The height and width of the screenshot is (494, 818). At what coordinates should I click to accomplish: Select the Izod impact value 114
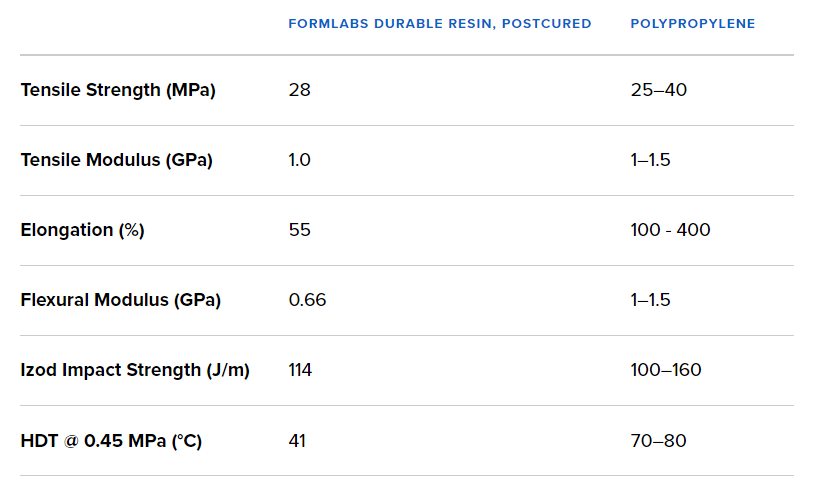[x=300, y=370]
